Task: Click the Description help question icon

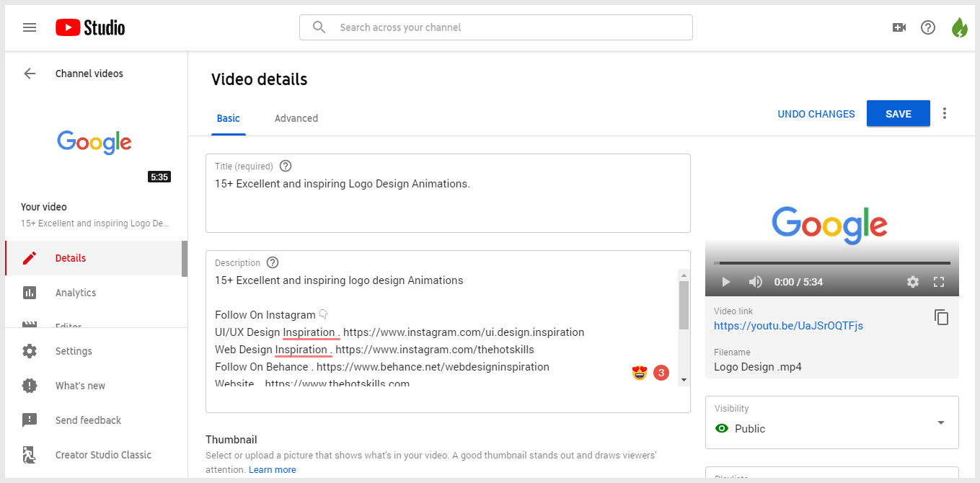Action: (x=273, y=262)
